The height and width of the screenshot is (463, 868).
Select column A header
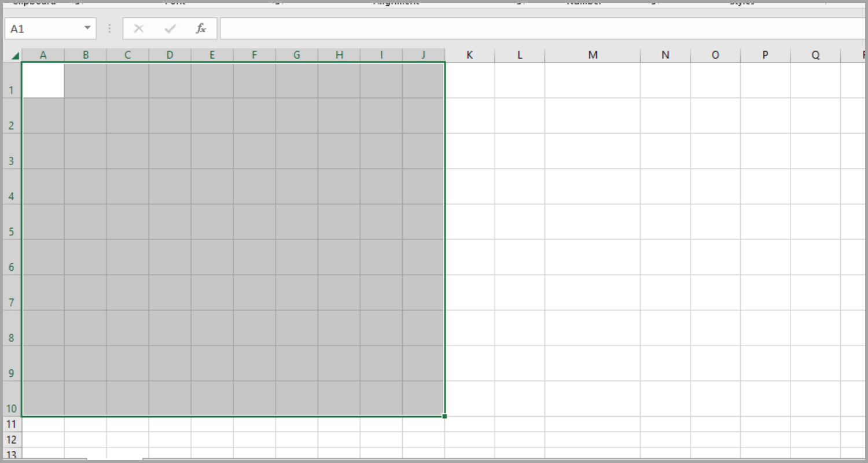[x=43, y=54]
